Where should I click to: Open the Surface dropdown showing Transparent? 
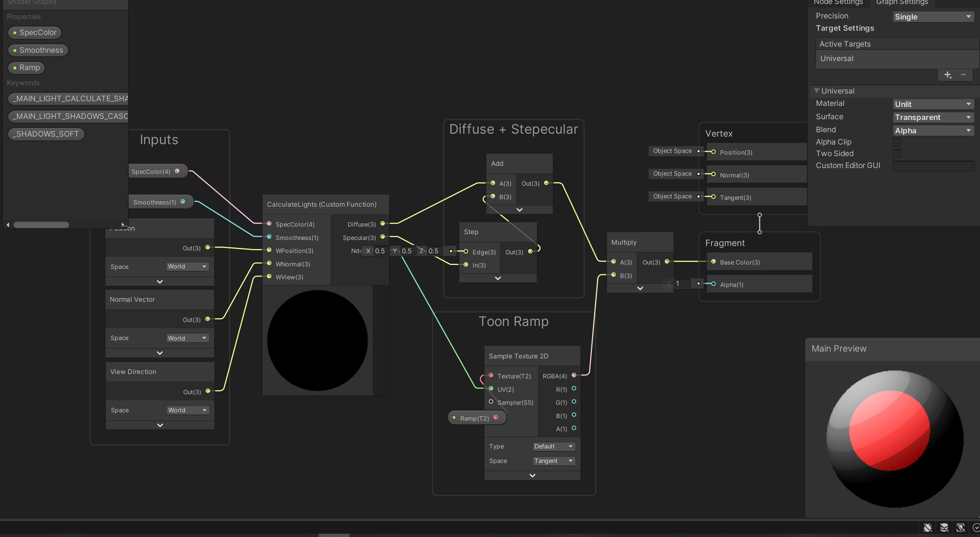point(933,117)
